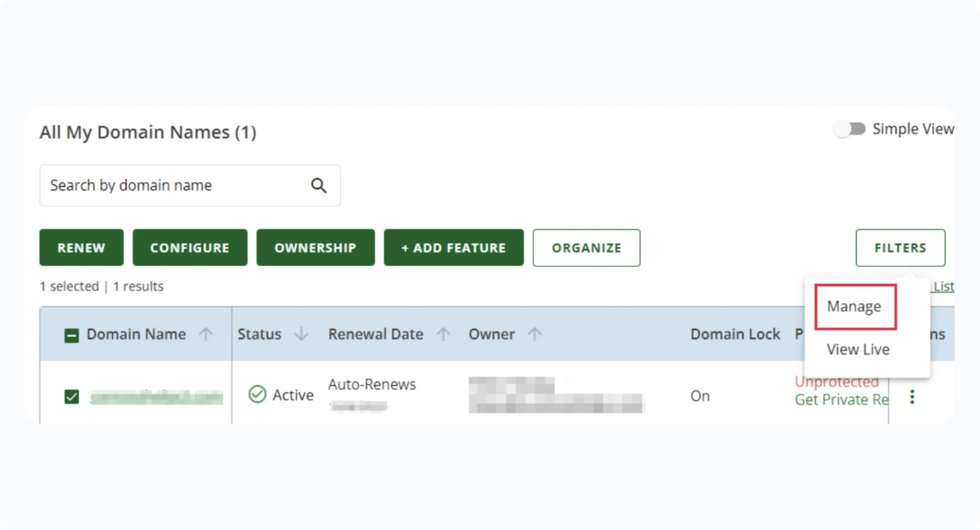The height and width of the screenshot is (530, 980).
Task: Click the Configure button
Action: coord(189,248)
